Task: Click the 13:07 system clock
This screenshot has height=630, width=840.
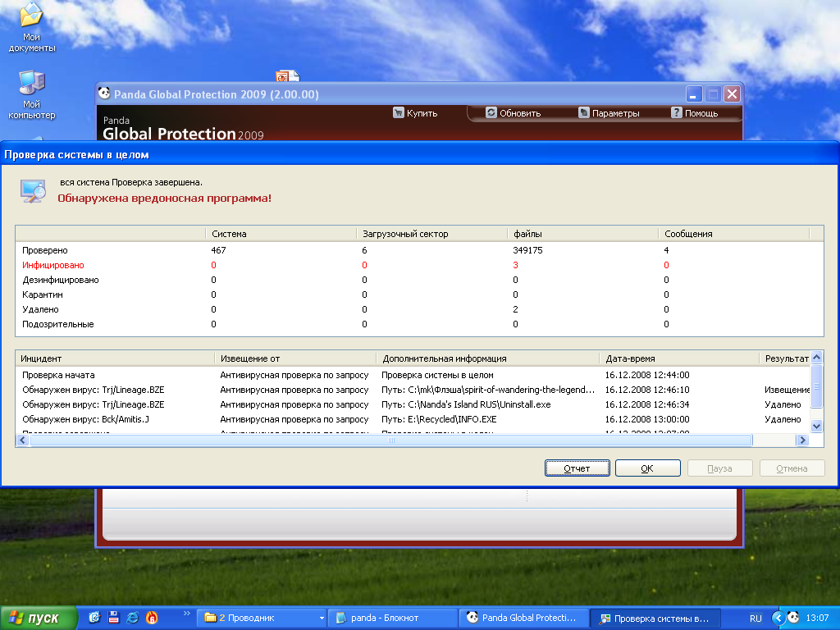Action: click(x=817, y=619)
